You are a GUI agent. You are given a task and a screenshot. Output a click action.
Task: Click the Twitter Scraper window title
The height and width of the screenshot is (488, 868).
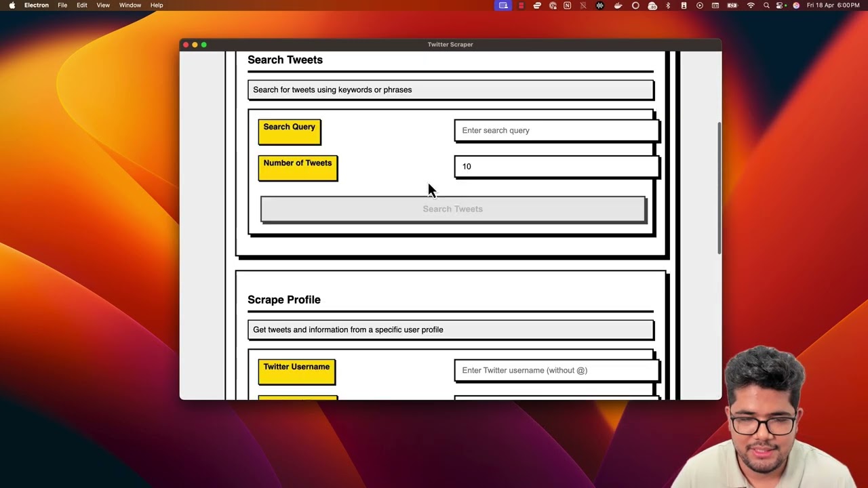click(x=450, y=45)
